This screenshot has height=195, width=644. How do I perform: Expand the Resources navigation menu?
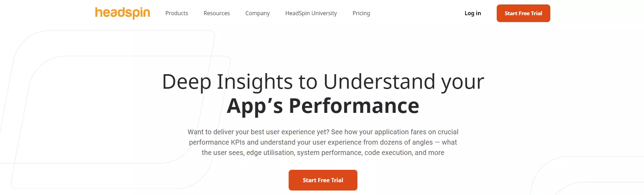217,13
